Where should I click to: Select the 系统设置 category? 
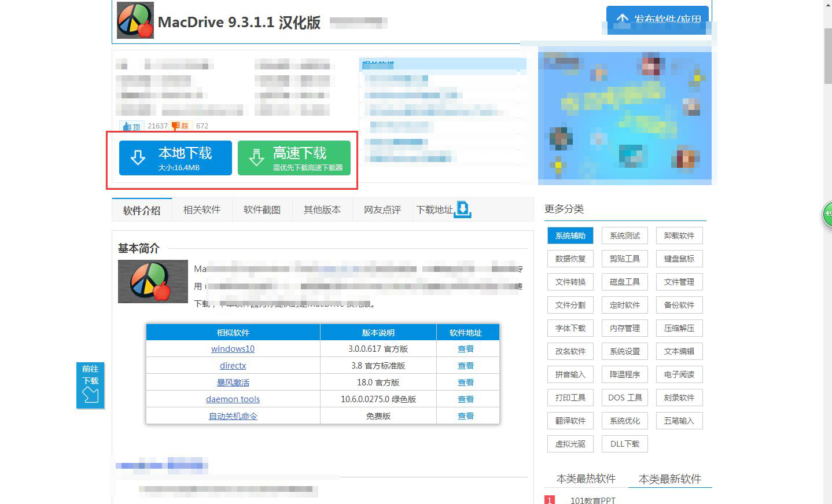click(625, 351)
